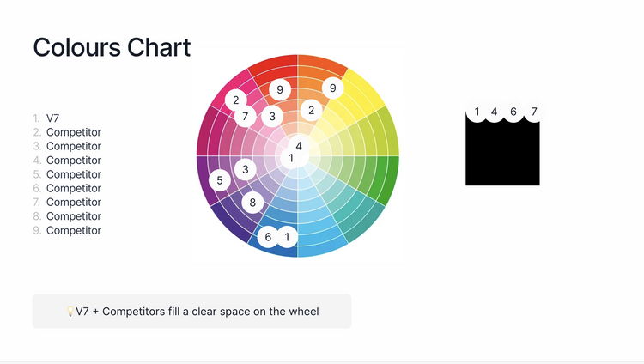The image size is (644, 364).
Task: Select marker 2 on the magenta wheel segment
Action: point(236,100)
